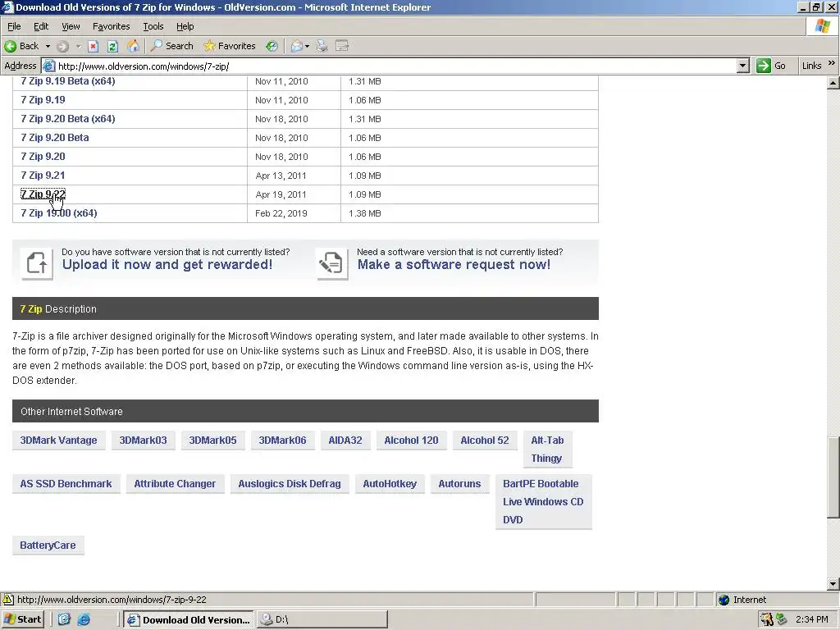Open the 7 Zip 19.00 (x64) link
This screenshot has height=630, width=840.
pyautogui.click(x=59, y=212)
